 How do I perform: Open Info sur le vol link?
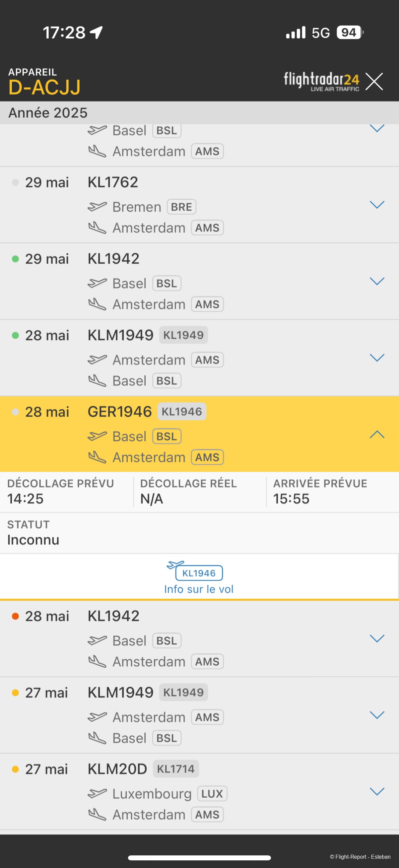coord(199,589)
